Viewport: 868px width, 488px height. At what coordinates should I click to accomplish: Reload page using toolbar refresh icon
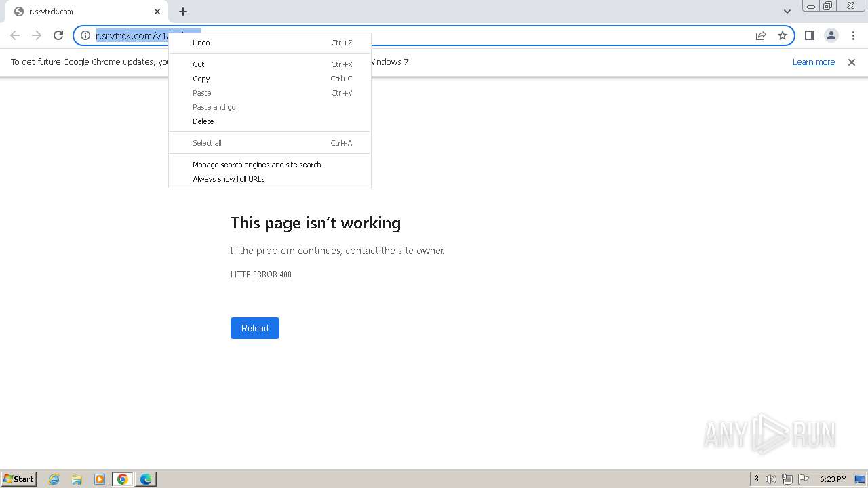[58, 35]
